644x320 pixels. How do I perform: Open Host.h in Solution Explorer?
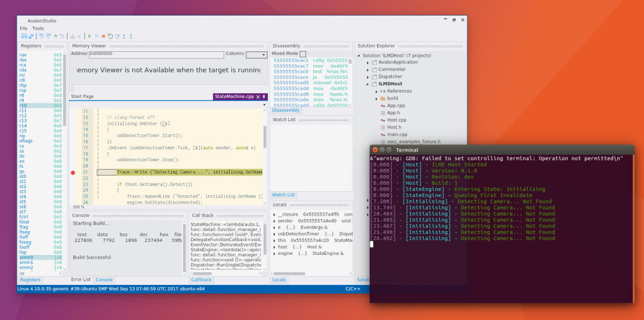(x=394, y=128)
